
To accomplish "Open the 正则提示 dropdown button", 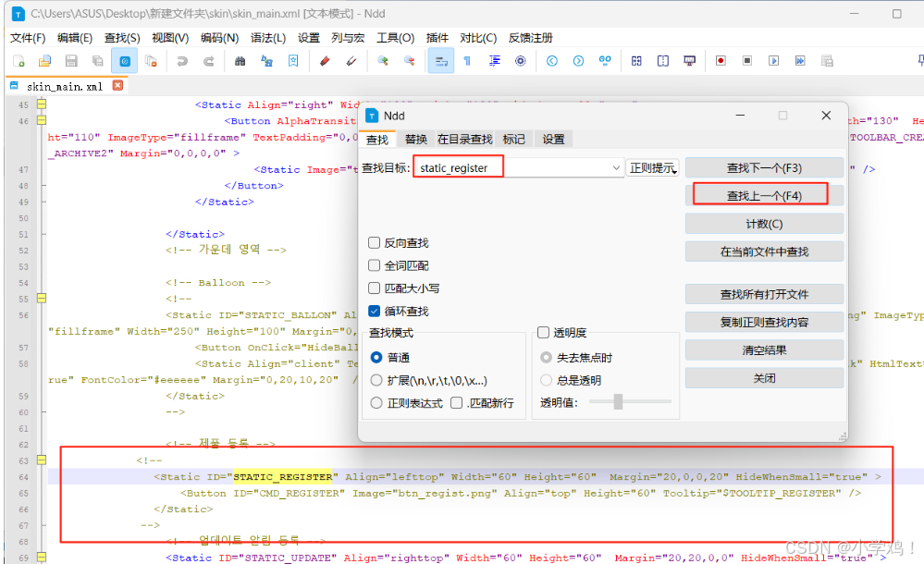I will [x=652, y=168].
